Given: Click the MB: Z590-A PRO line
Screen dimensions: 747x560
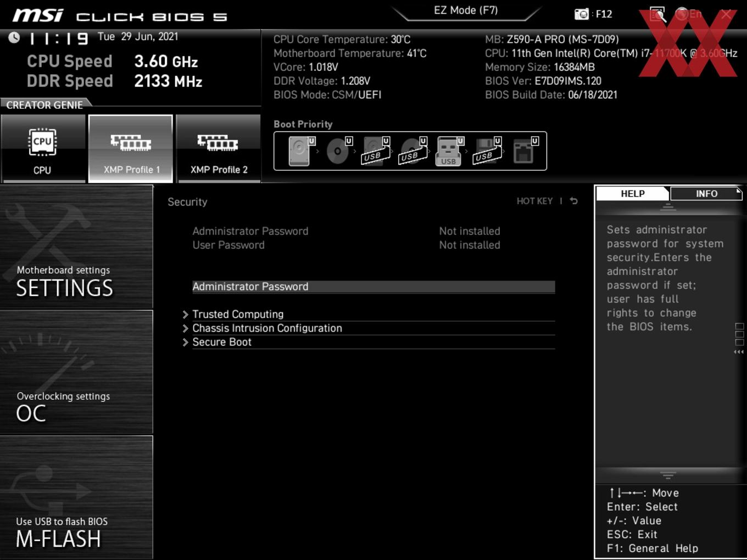Looking at the screenshot, I should (x=552, y=40).
